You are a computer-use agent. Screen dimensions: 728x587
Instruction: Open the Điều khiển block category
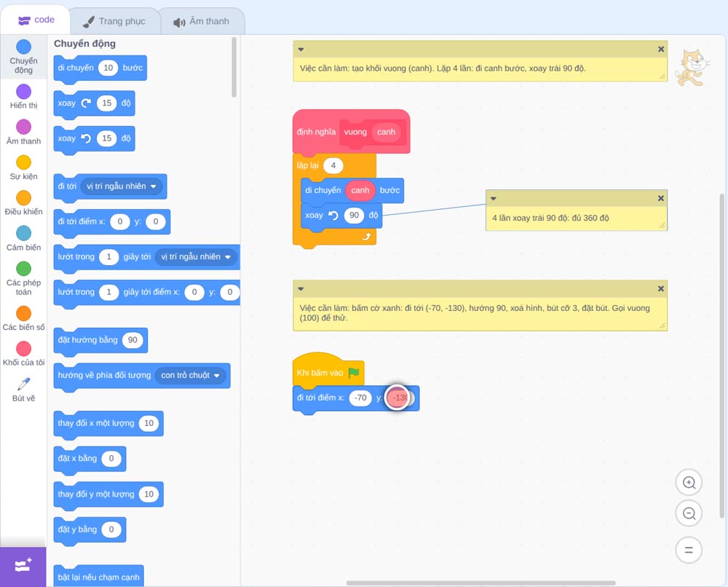[24, 203]
